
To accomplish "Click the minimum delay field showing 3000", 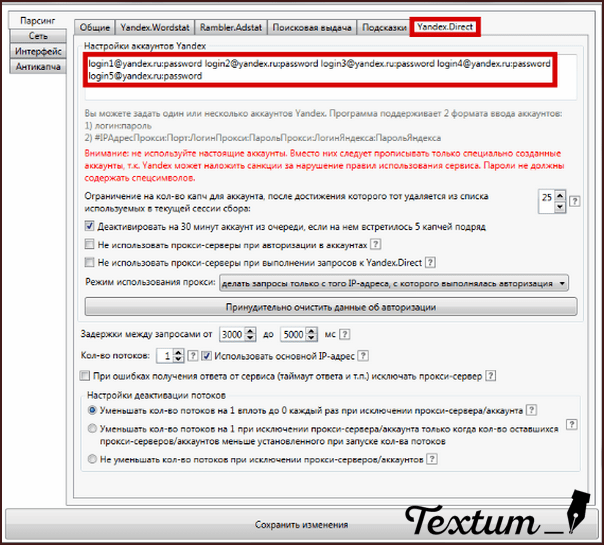I will click(x=233, y=334).
